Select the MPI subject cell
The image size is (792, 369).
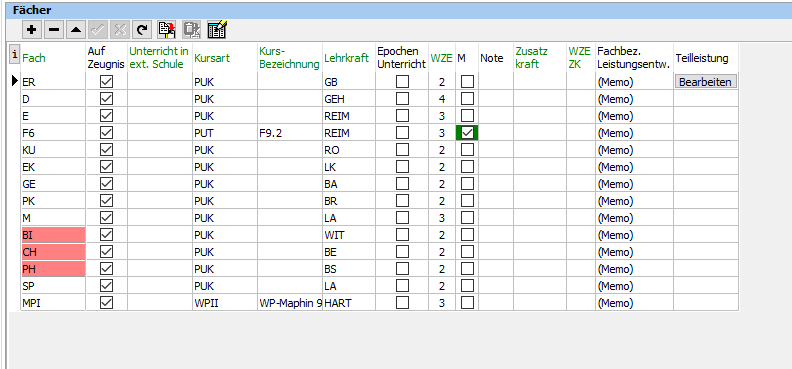[x=54, y=303]
